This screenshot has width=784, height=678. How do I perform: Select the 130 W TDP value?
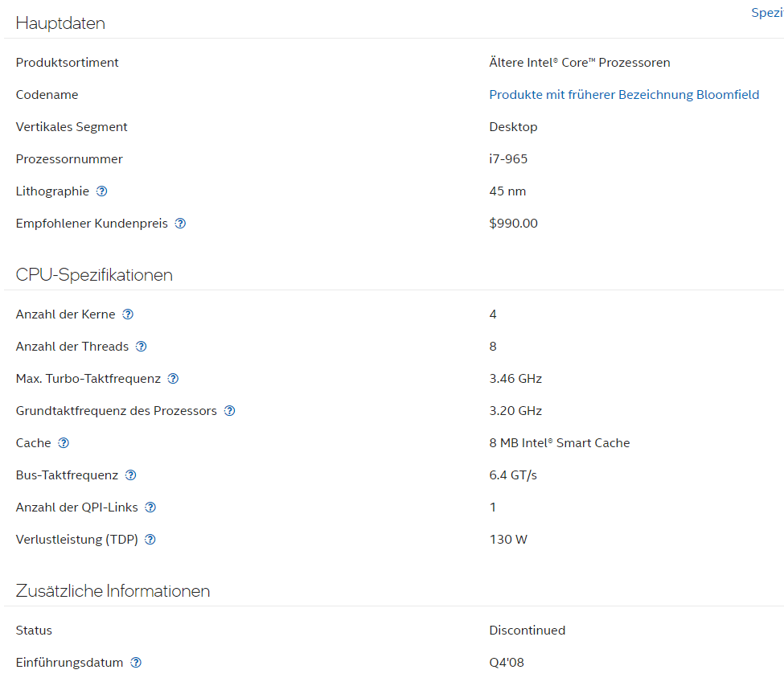tap(508, 540)
